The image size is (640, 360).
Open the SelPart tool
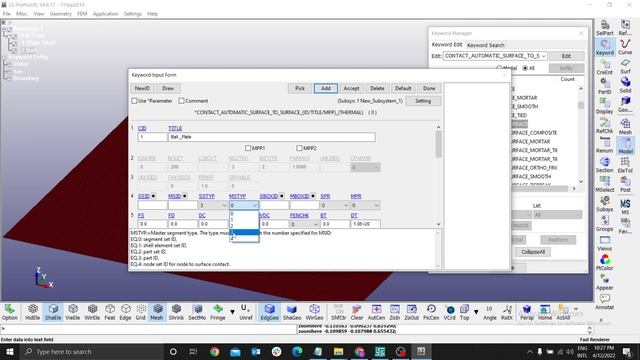tap(604, 28)
